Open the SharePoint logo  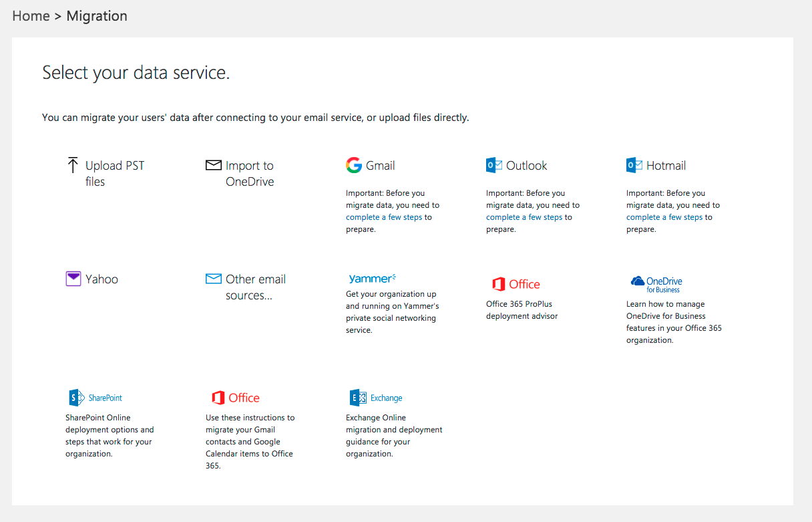point(95,398)
